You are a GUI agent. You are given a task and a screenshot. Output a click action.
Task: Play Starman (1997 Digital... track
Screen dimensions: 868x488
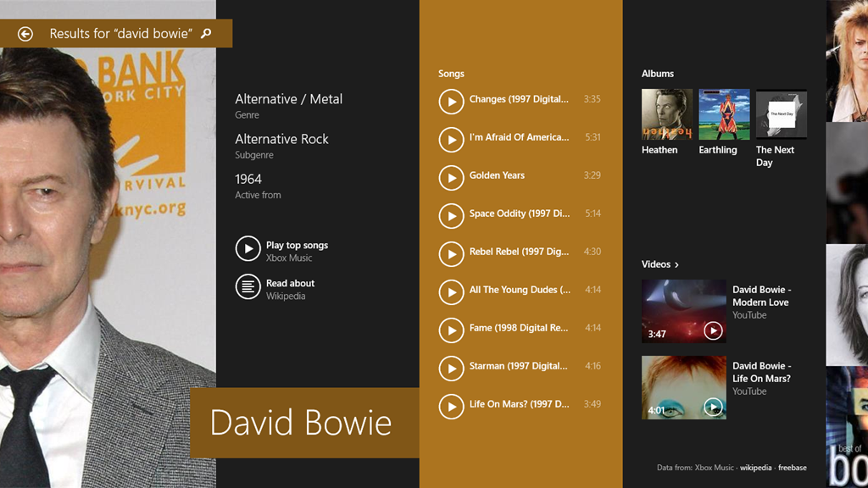point(451,369)
